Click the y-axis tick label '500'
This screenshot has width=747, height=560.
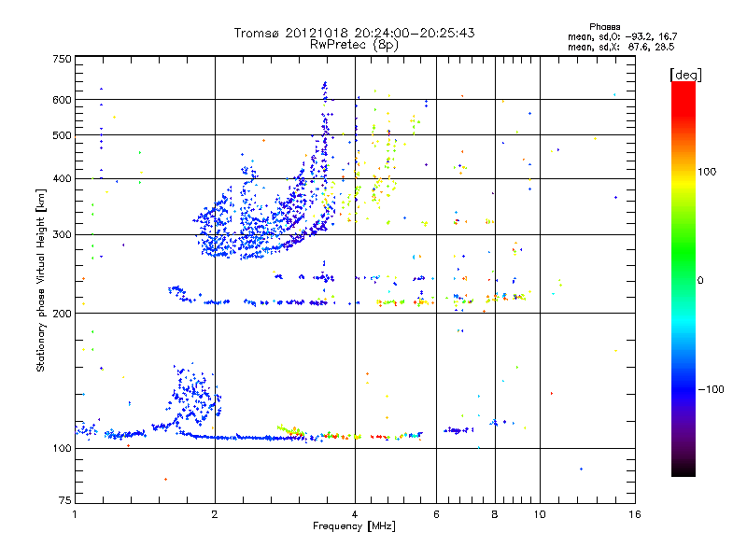[62, 135]
